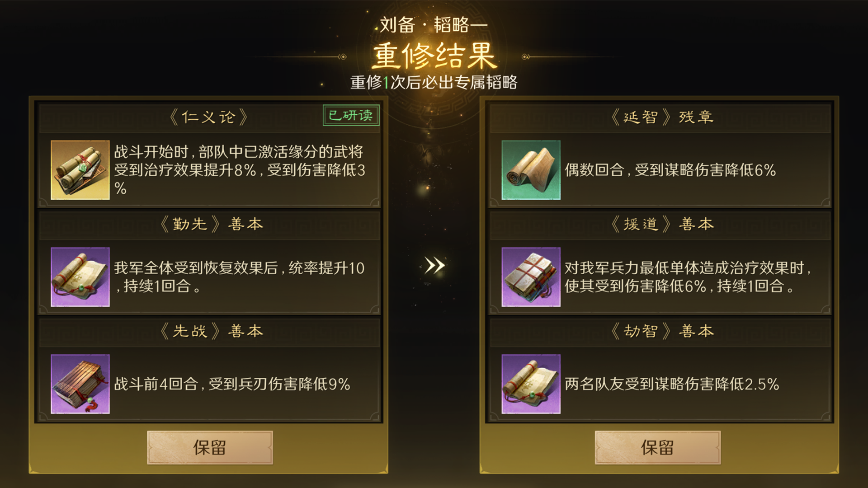Click the 战斗前4回合 blade damage description
The image size is (868, 488).
point(232,384)
